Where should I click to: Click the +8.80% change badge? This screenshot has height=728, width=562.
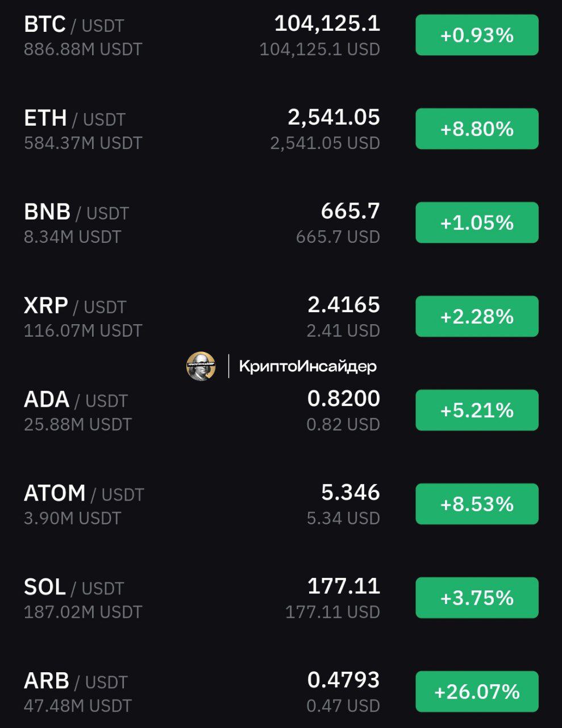tap(477, 129)
